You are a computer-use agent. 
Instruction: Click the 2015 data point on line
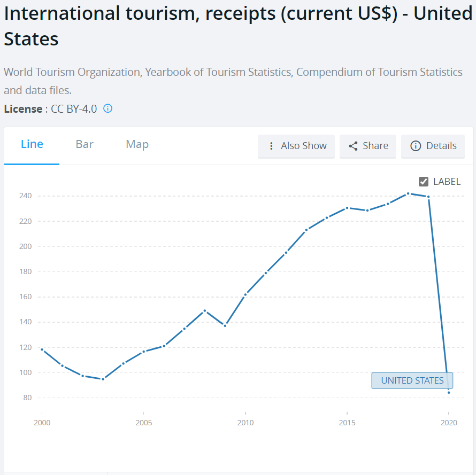click(x=347, y=208)
